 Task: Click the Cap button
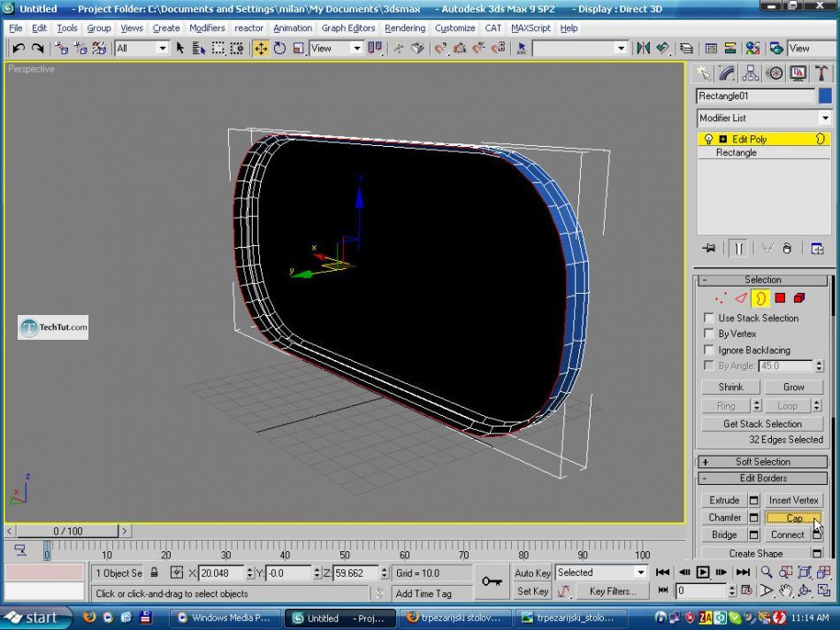tap(794, 518)
